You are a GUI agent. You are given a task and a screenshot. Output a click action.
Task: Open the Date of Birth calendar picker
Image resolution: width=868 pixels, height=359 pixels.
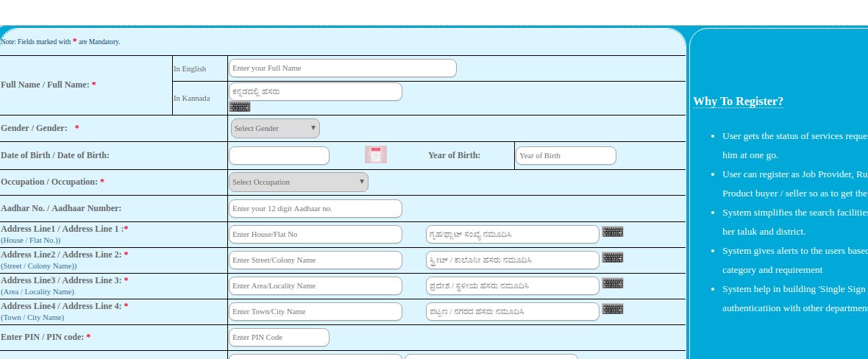(375, 154)
